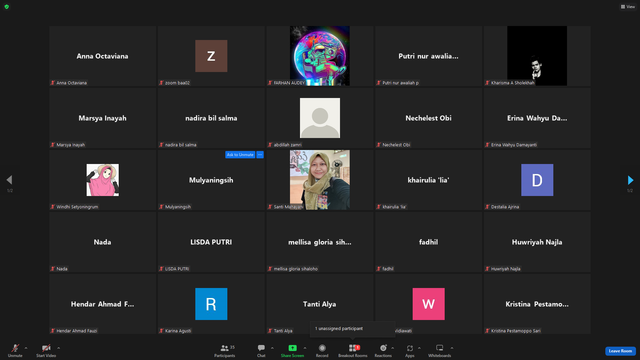Select Anna Octaviana's video tile
The height and width of the screenshot is (360, 640).
[x=102, y=56]
